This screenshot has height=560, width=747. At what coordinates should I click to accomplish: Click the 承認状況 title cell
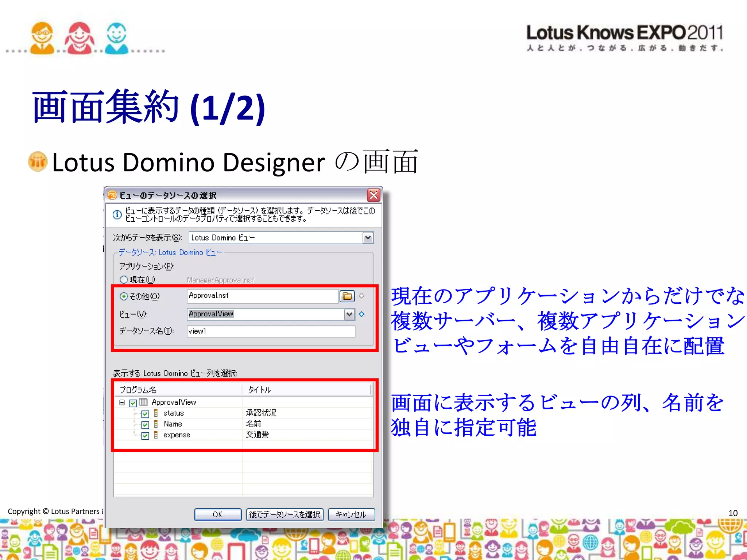(261, 413)
